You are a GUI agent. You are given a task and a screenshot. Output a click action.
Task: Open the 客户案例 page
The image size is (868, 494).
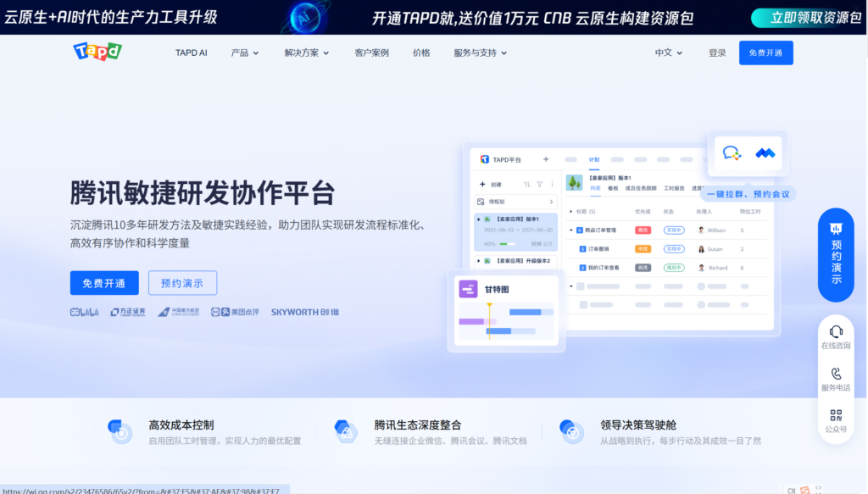pos(371,53)
